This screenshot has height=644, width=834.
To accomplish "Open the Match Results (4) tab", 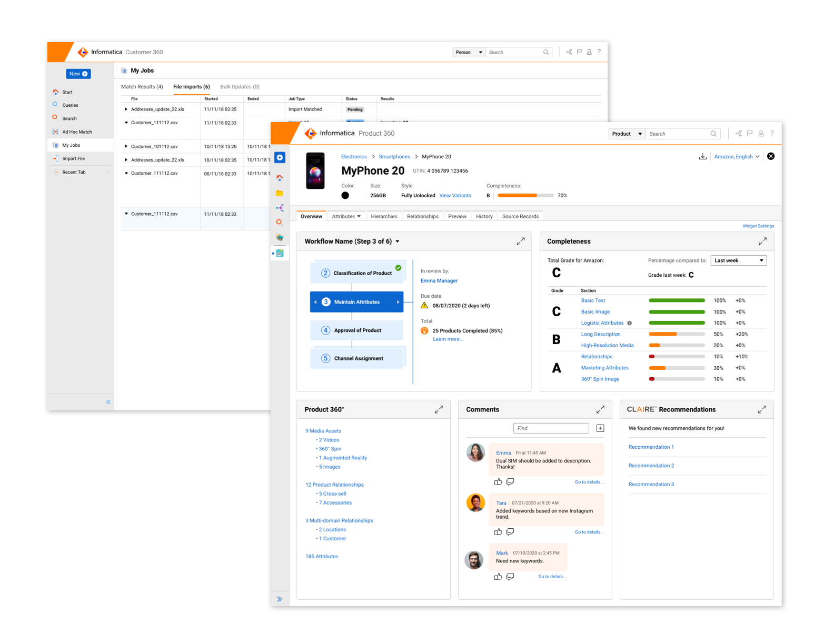I will pyautogui.click(x=142, y=87).
